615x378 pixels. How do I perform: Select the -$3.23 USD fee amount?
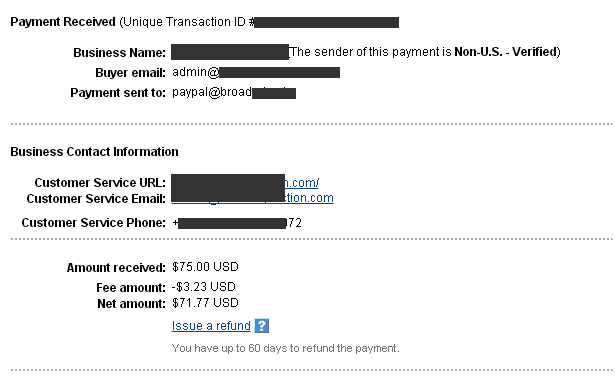[x=204, y=287]
